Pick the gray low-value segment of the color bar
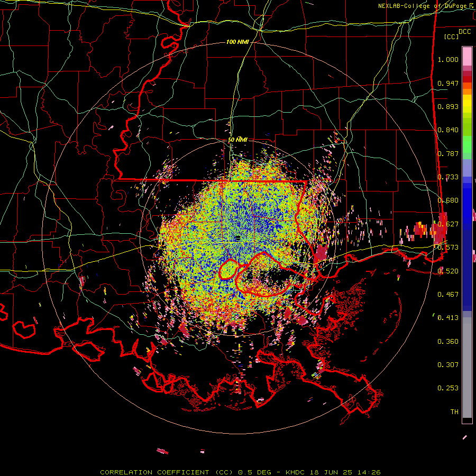 coord(467,368)
